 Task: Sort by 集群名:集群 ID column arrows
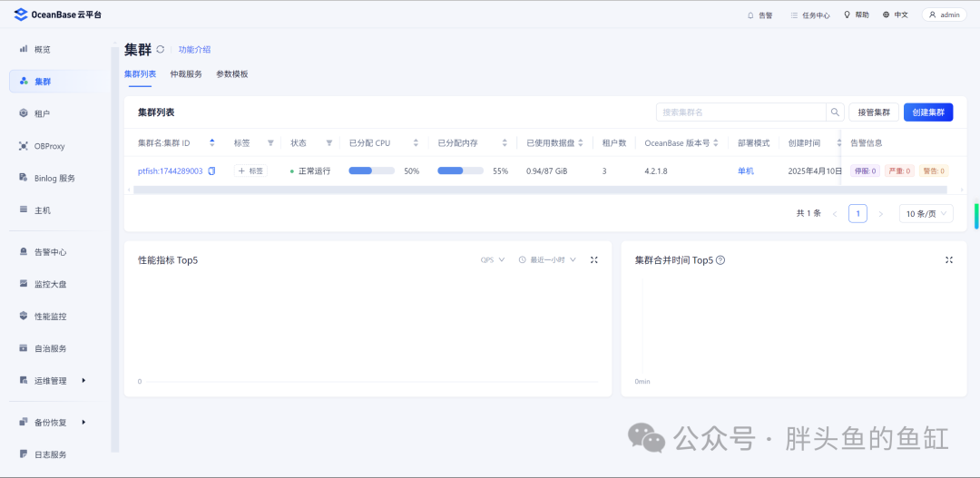pos(211,143)
